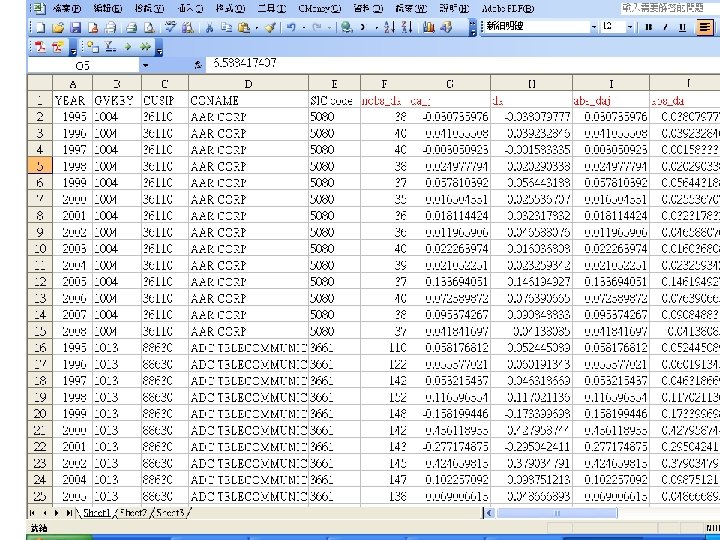Create a new workbook with New icon
This screenshot has height=540, width=720.
point(40,28)
